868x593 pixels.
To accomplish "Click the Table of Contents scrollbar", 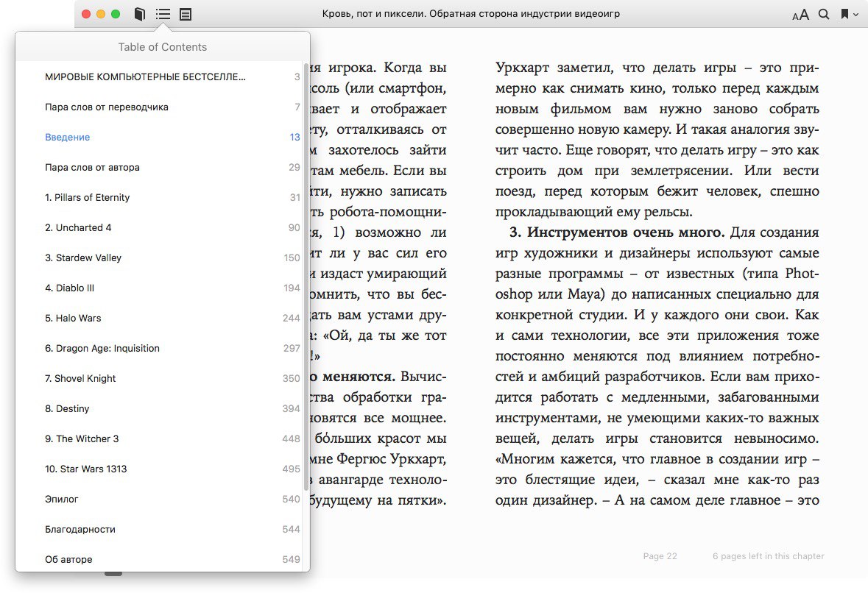I will point(306,277).
